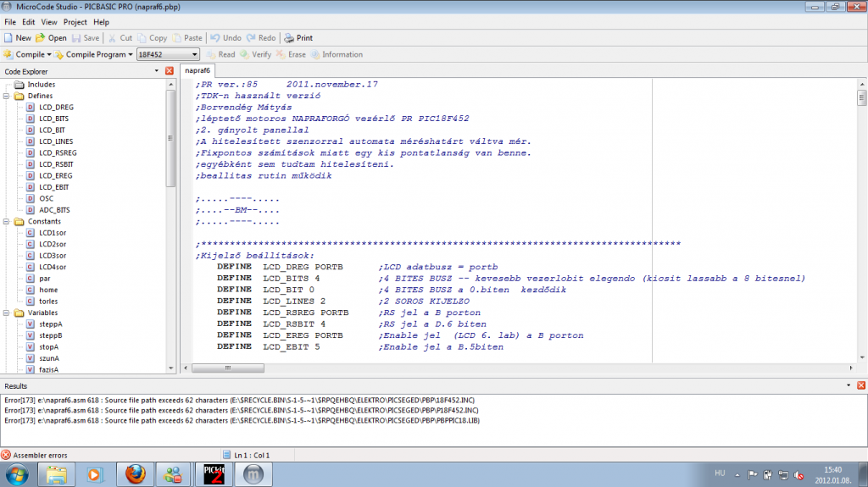This screenshot has height=487, width=868.
Task: Select the error line mentioning 18F452.INC
Action: (240, 400)
